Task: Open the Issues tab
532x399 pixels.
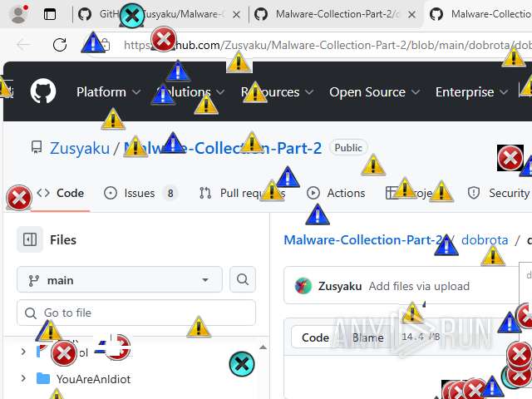Action: (x=140, y=193)
